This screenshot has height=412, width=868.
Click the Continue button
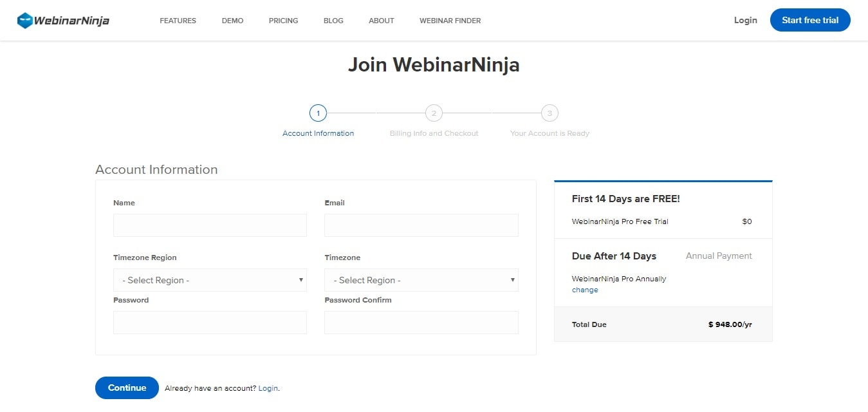click(x=127, y=388)
